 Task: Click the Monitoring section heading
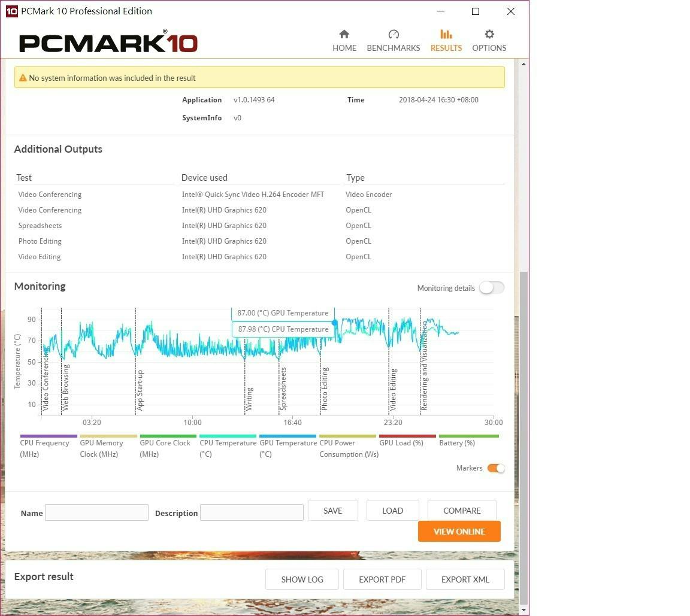click(40, 286)
